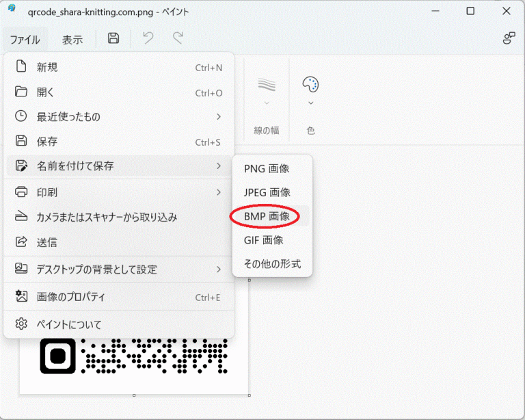Click the share icon at top right
The height and width of the screenshot is (420, 525).
[x=509, y=39]
